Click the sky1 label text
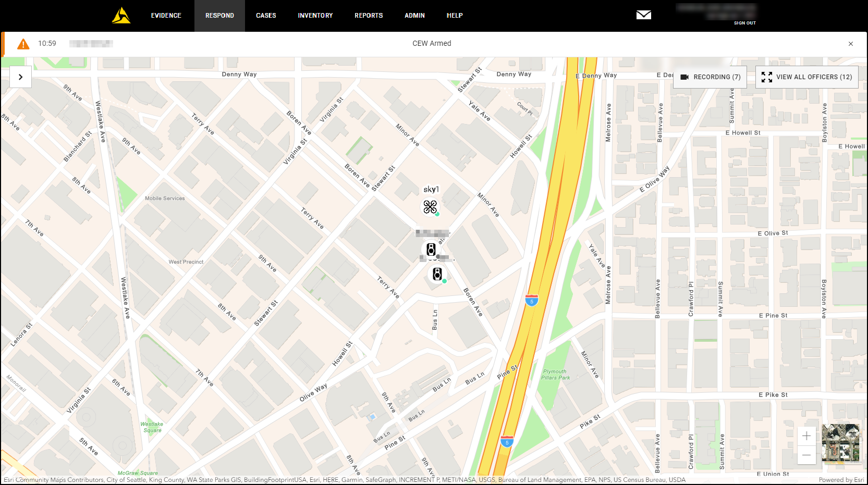Image resolution: width=868 pixels, height=485 pixels. click(x=431, y=189)
